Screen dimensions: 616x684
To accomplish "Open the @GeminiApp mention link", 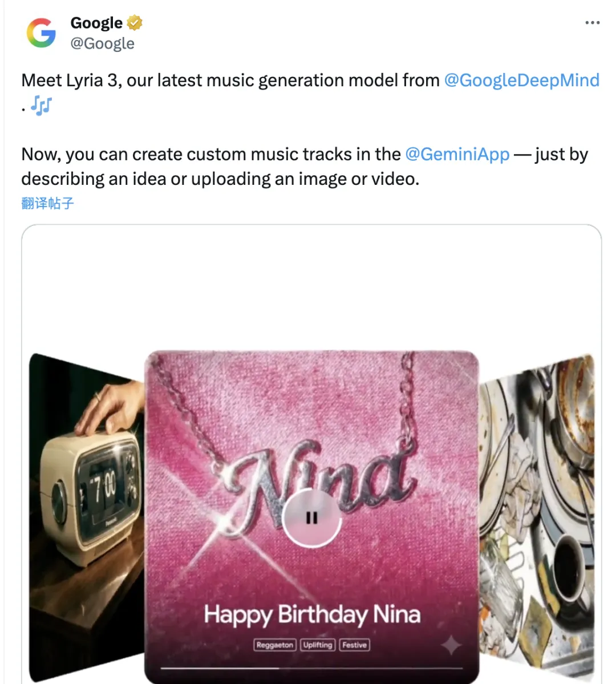I will 457,155.
